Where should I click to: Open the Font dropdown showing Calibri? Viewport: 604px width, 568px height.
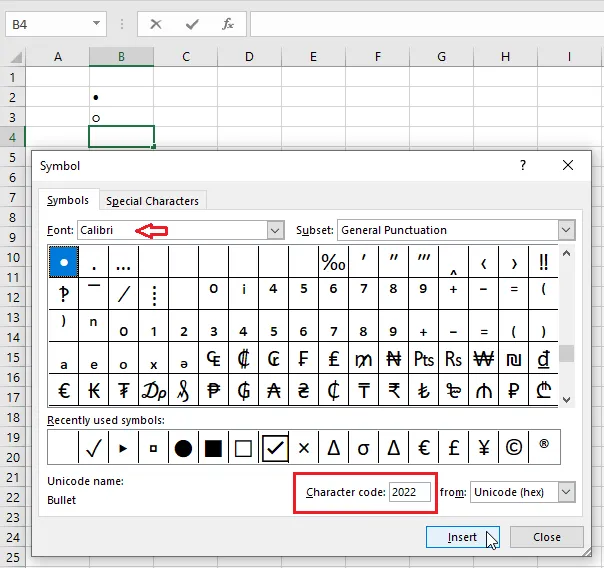pyautogui.click(x=275, y=230)
